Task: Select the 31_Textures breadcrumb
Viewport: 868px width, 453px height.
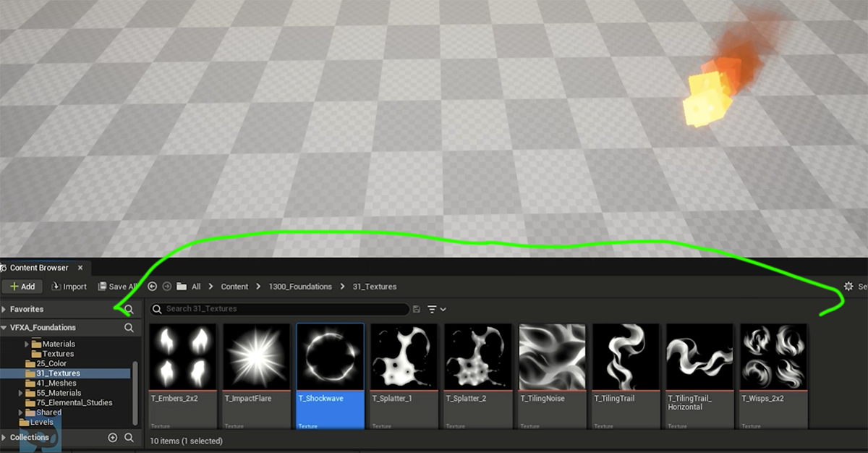Action: tap(374, 287)
